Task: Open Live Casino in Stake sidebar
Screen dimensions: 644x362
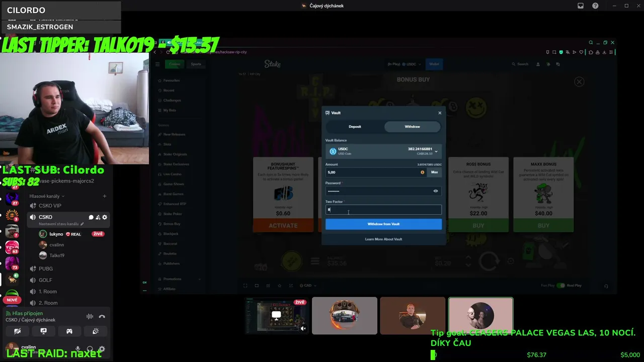Action: (x=173, y=174)
